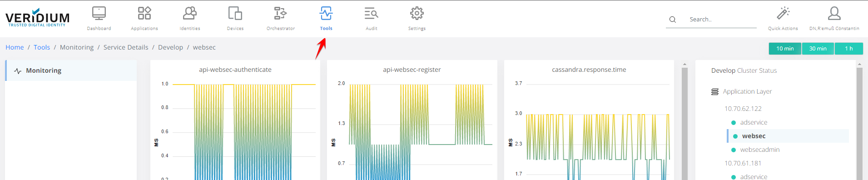Image resolution: width=868 pixels, height=180 pixels.
Task: Click the search magnifier icon
Action: (673, 20)
